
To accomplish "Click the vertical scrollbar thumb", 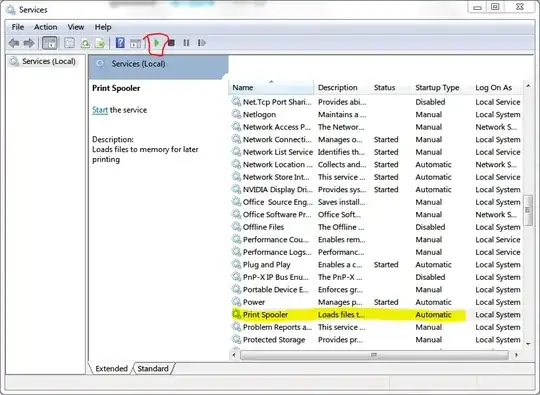I will tap(528, 210).
